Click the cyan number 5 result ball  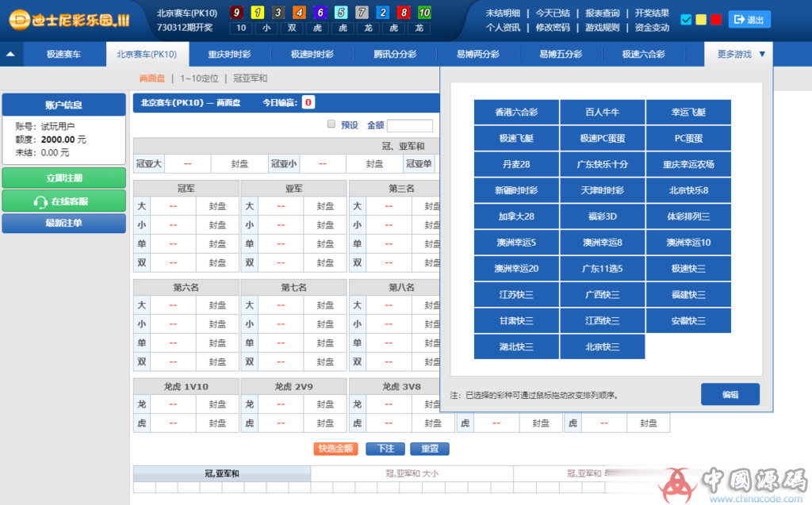pyautogui.click(x=341, y=13)
